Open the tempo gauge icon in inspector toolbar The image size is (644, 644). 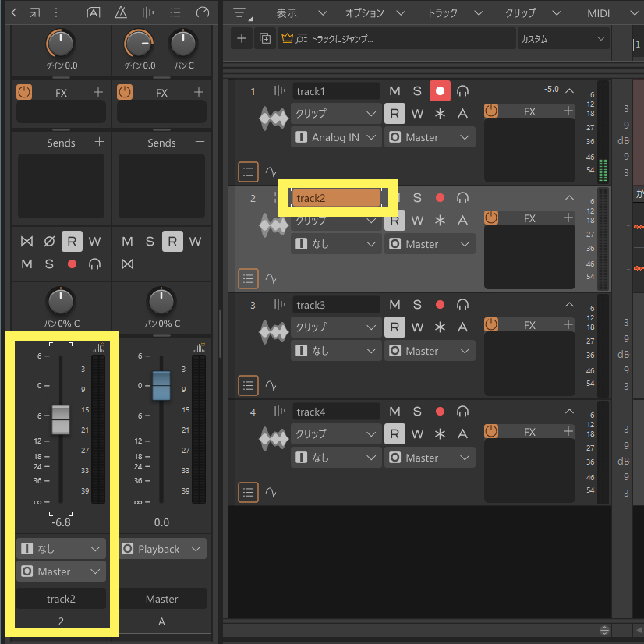point(203,12)
